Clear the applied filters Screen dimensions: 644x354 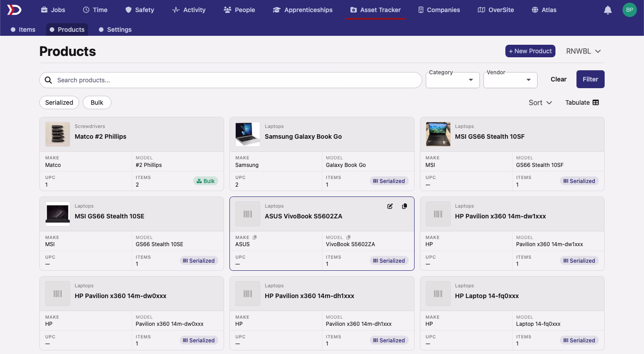[559, 79]
